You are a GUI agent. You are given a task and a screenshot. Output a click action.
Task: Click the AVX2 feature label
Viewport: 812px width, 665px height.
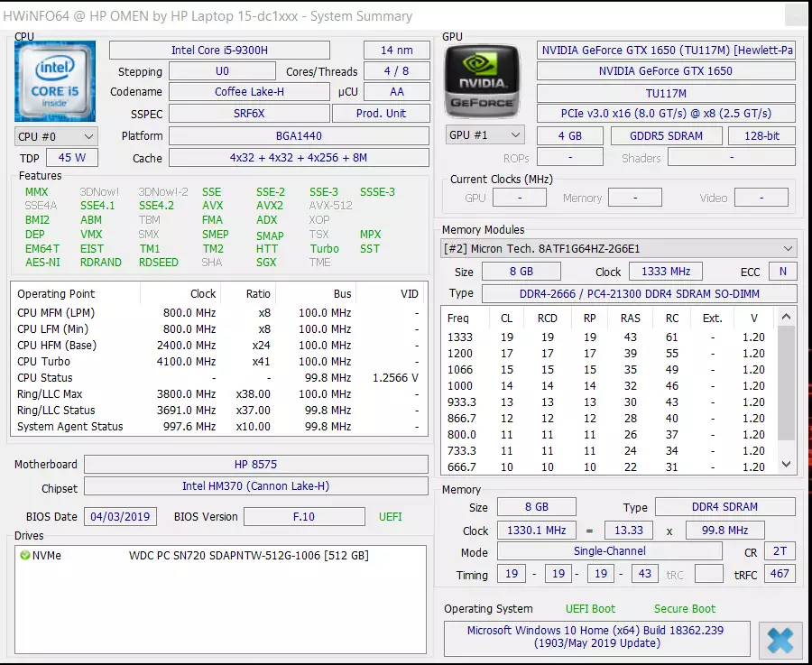(270, 206)
